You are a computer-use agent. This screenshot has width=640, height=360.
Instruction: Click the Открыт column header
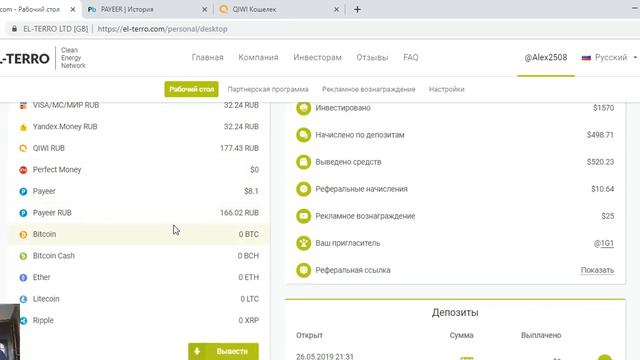(309, 336)
